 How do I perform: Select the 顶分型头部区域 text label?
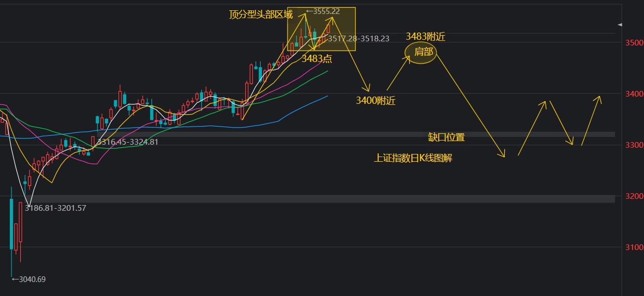[x=261, y=14]
